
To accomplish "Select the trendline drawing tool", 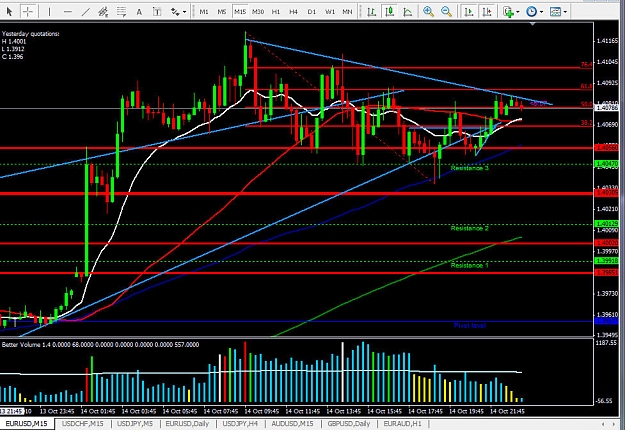I will point(85,12).
